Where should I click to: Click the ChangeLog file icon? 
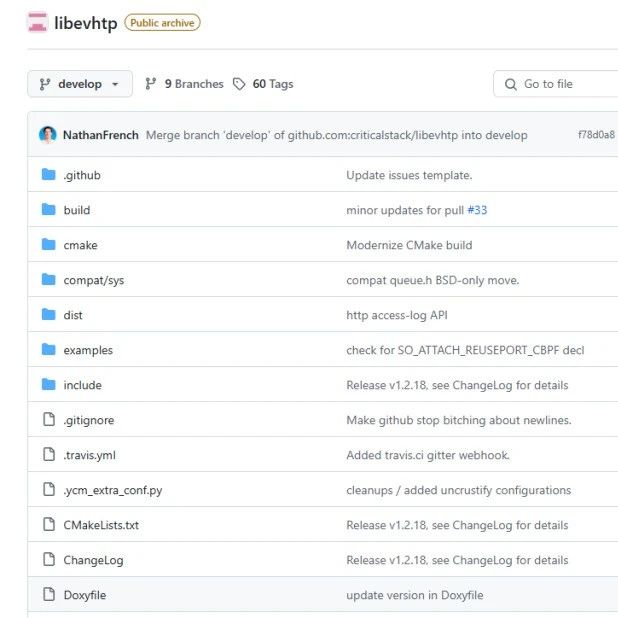(49, 560)
